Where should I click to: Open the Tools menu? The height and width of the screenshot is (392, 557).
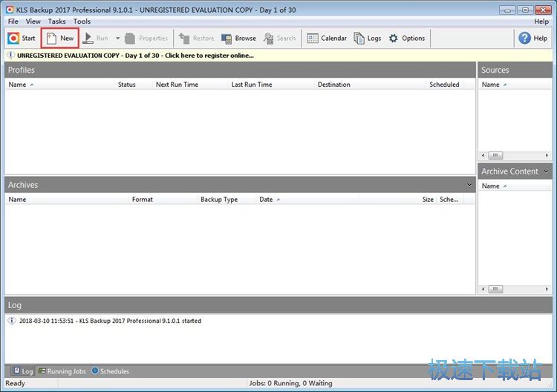(x=82, y=22)
